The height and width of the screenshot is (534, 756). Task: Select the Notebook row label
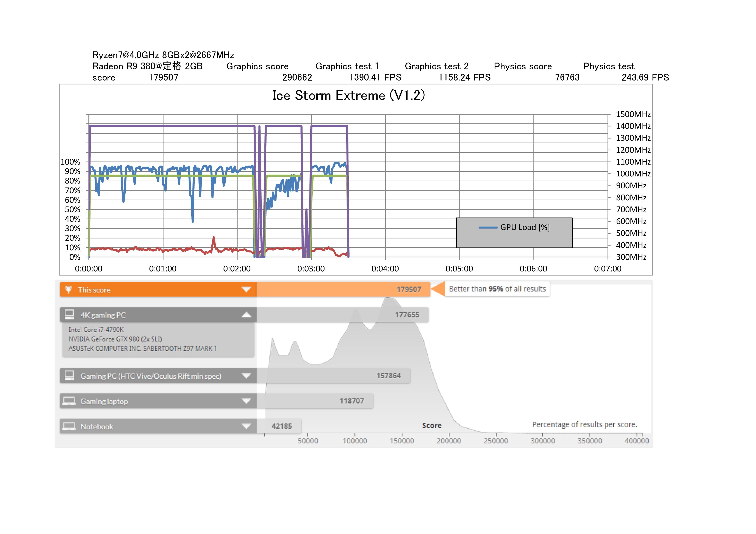click(97, 427)
